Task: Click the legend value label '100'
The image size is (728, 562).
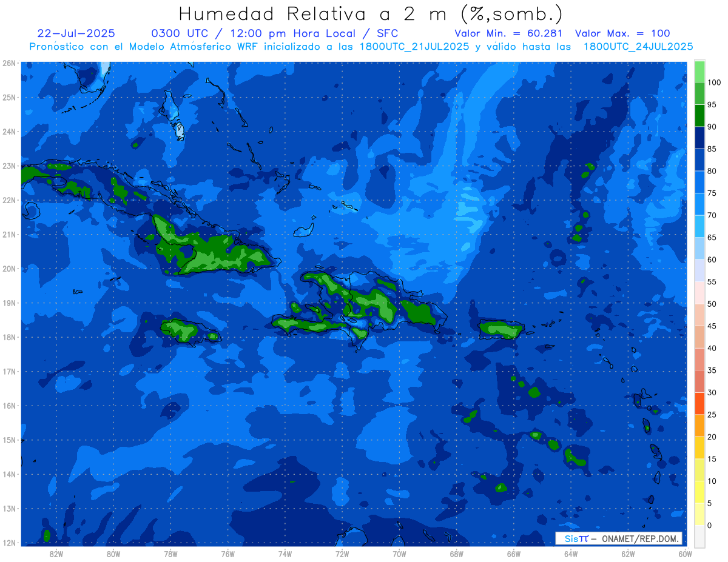Action: click(714, 82)
